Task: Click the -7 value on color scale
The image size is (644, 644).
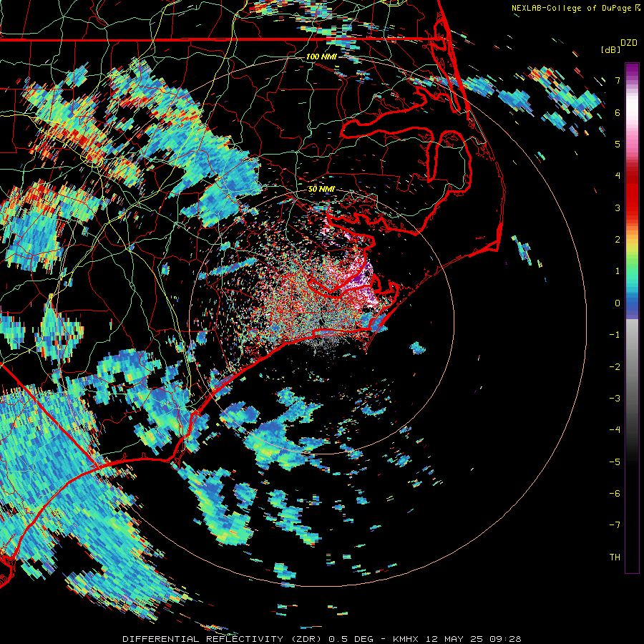Action: 615,525
